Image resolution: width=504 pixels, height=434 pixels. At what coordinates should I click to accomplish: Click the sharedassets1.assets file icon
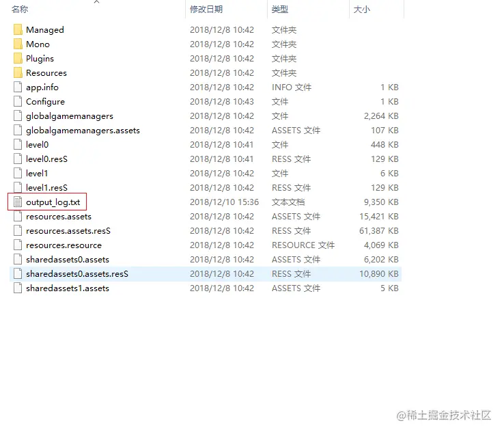tap(18, 288)
